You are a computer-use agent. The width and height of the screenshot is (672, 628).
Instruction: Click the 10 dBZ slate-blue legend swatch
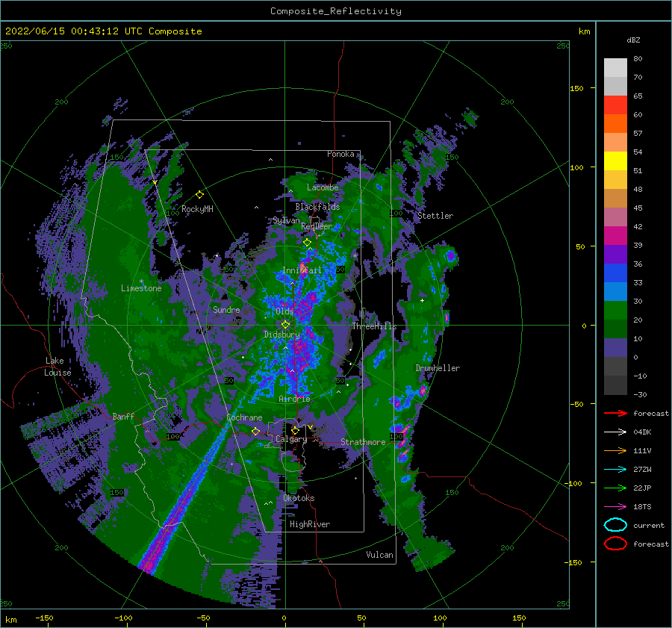615,347
